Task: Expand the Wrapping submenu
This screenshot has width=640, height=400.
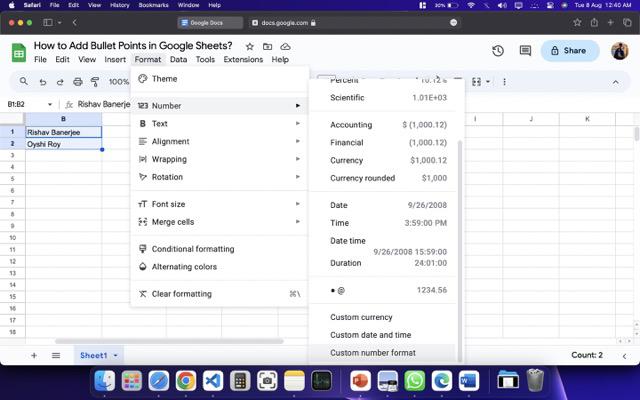Action: coord(219,159)
